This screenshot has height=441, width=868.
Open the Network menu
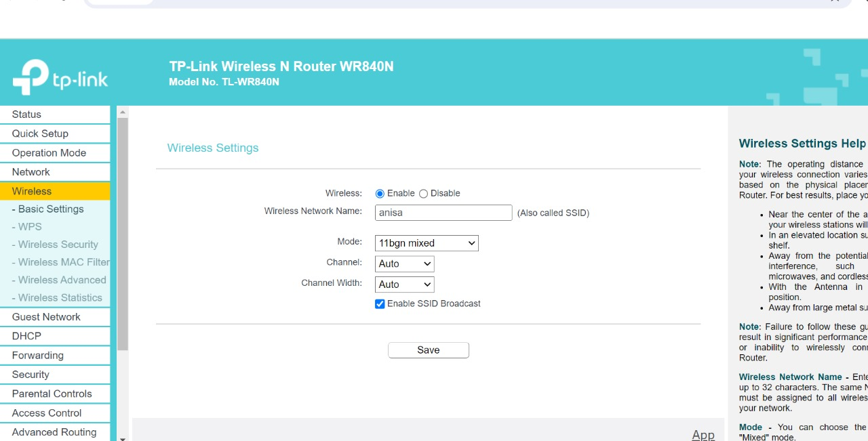[x=55, y=172]
